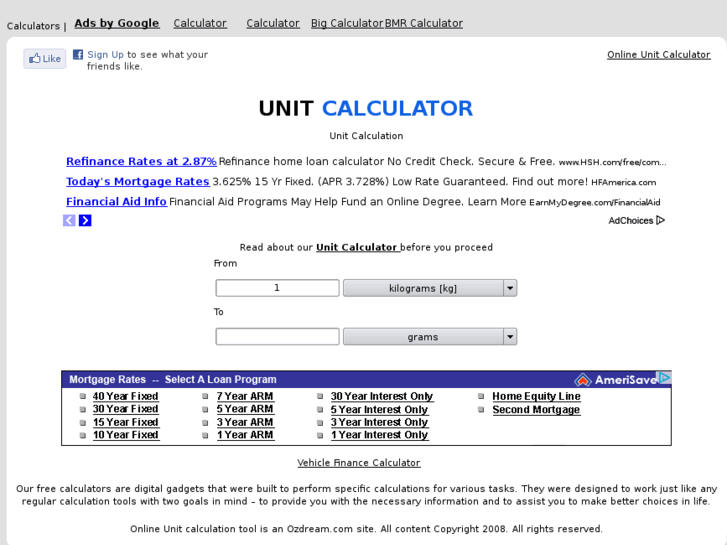Open the Home Equity Line link
The height and width of the screenshot is (545, 727).
coord(536,396)
